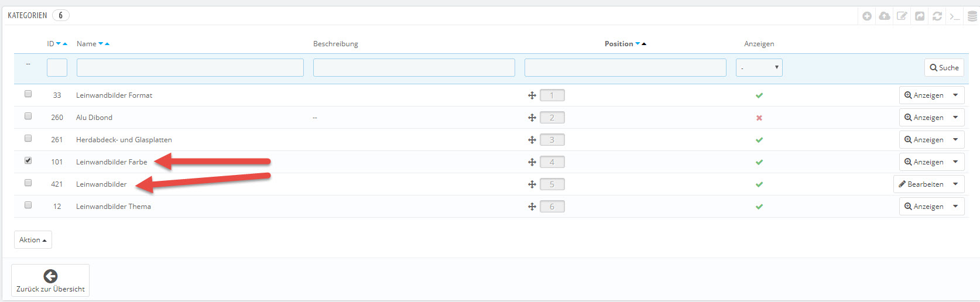Click the Suche search button
Viewport: 980px width, 302px height.
coord(944,68)
